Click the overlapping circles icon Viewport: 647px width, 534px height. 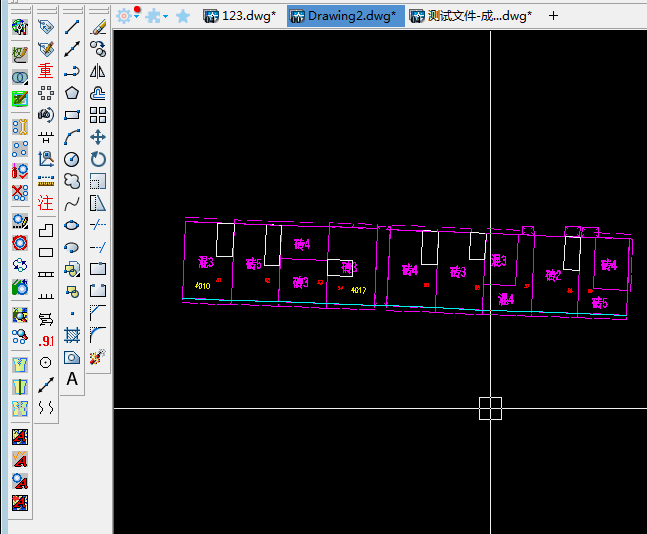(20, 77)
